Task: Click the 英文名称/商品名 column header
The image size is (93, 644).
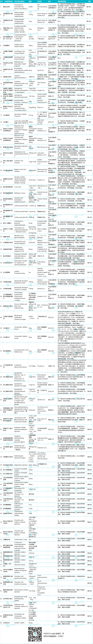Action: point(20,1)
